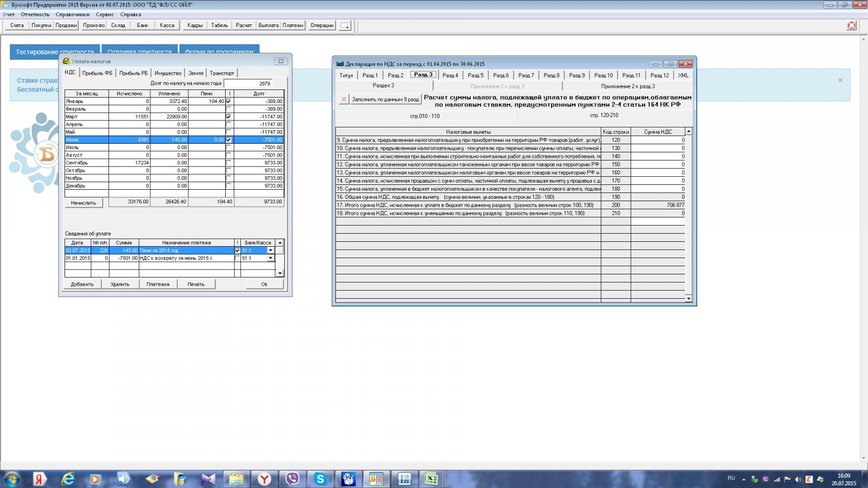The width and height of the screenshot is (868, 488).
Task: Launch Excel from the taskbar
Action: pyautogui.click(x=431, y=479)
